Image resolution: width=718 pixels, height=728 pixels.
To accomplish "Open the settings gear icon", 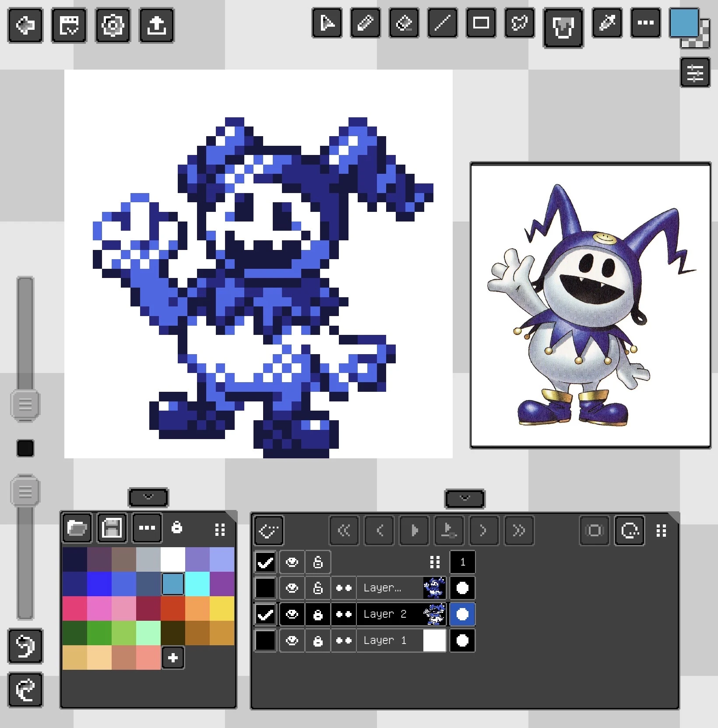I will (x=113, y=25).
